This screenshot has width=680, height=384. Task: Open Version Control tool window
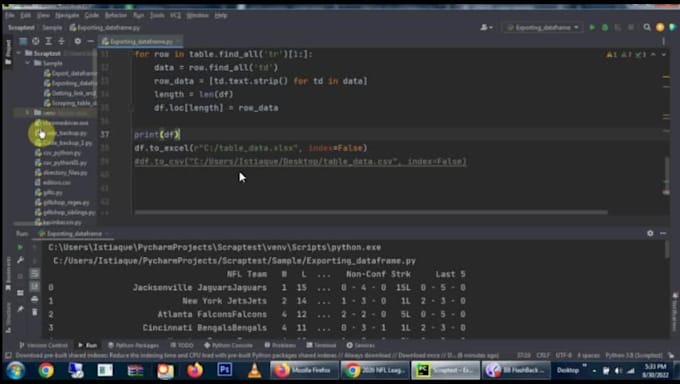pos(43,345)
